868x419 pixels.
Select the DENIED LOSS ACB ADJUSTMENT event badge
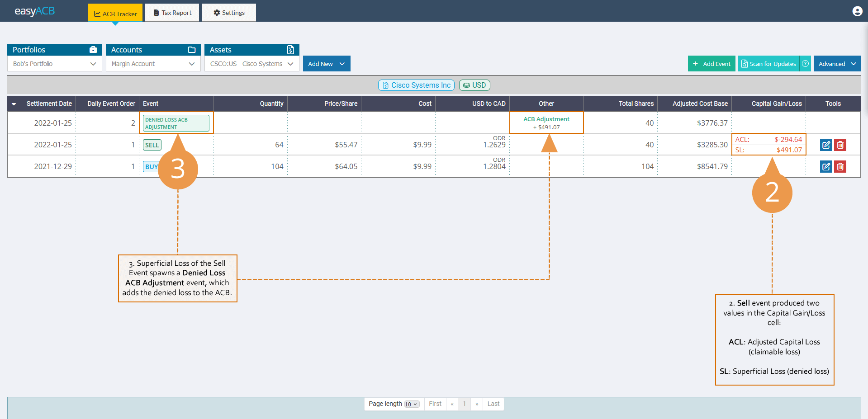point(176,122)
